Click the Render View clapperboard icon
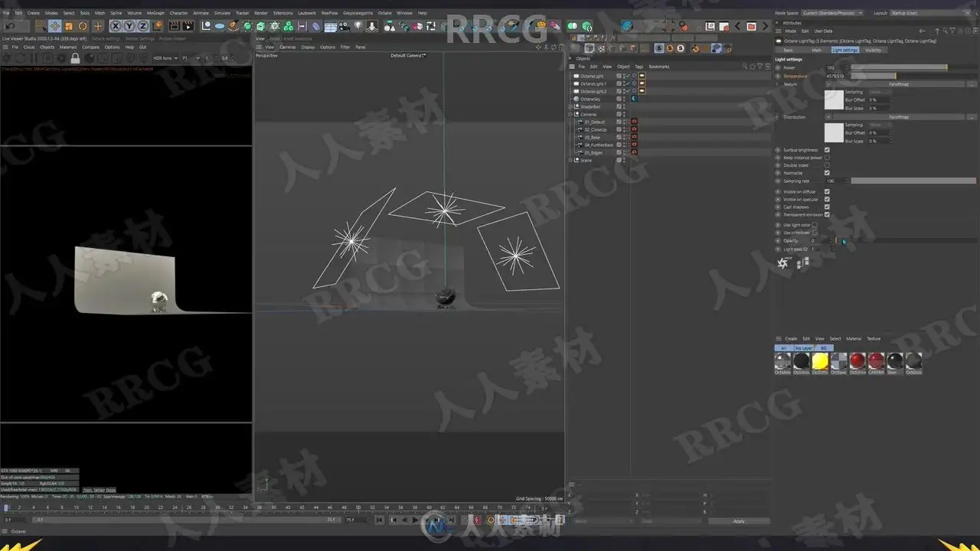 (x=173, y=26)
